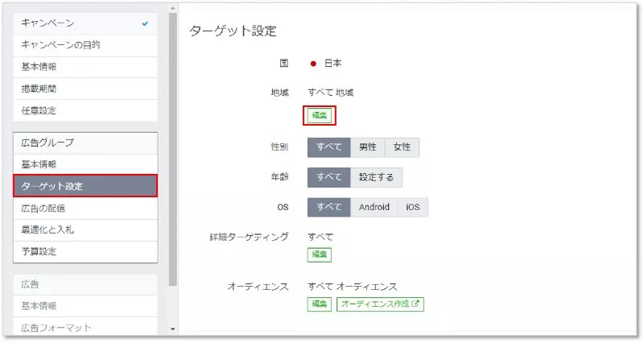This screenshot has width=644, height=343.
Task: Choose Android under OS
Action: [x=374, y=207]
